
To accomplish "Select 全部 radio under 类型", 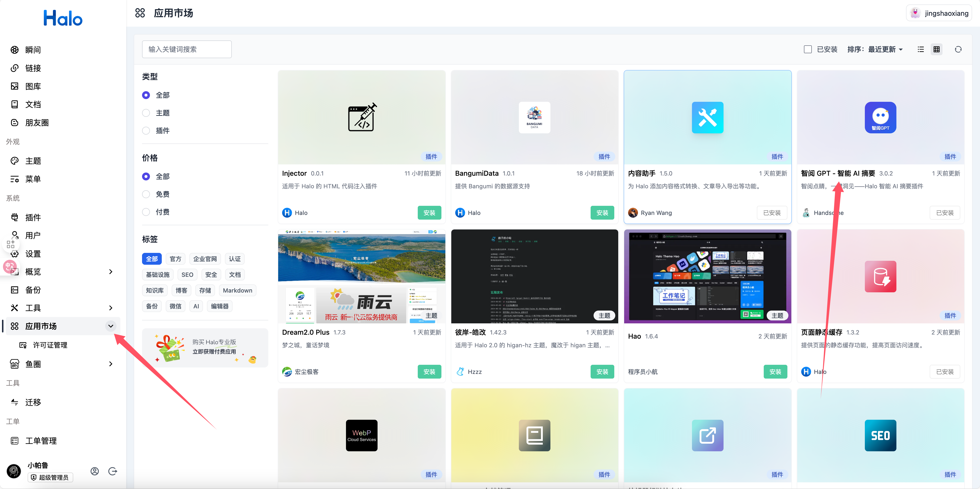I will (x=146, y=95).
